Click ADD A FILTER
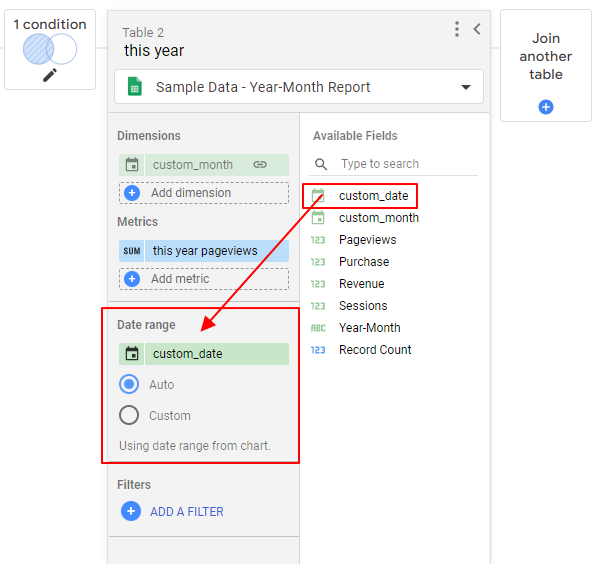 [186, 511]
